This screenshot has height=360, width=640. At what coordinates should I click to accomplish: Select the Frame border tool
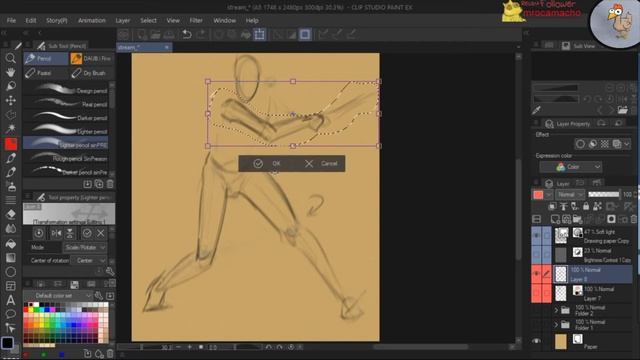pos(11,286)
